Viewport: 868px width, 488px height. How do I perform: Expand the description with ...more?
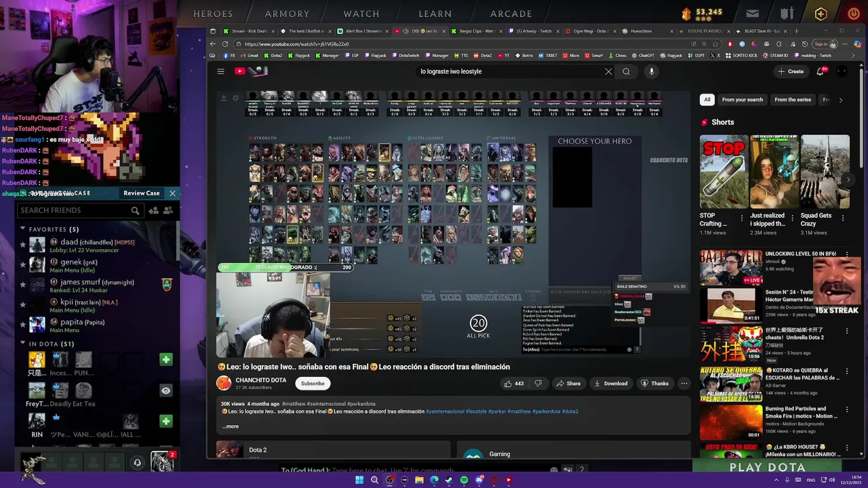(x=231, y=426)
